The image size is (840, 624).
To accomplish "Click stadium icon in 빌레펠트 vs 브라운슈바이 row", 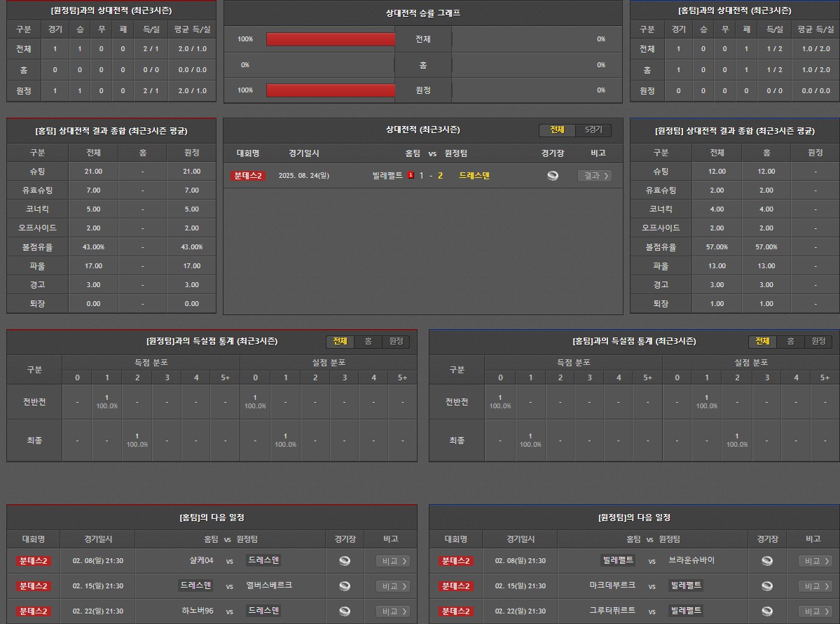I will coord(767,561).
